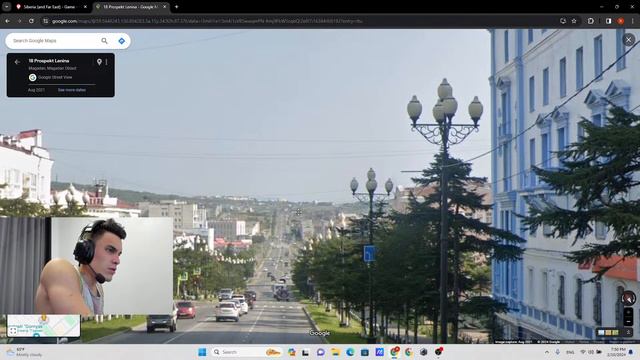Click the location pin icon in the address card
The image size is (640, 360).
tap(99, 62)
